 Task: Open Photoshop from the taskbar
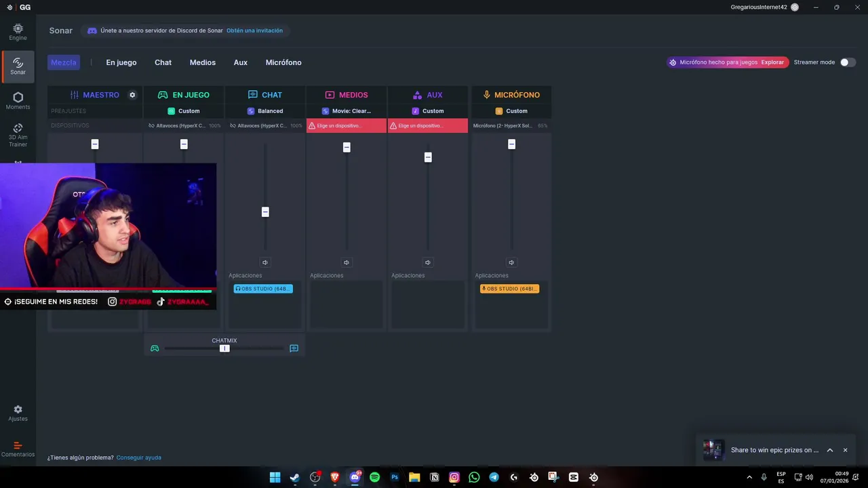coord(395,477)
